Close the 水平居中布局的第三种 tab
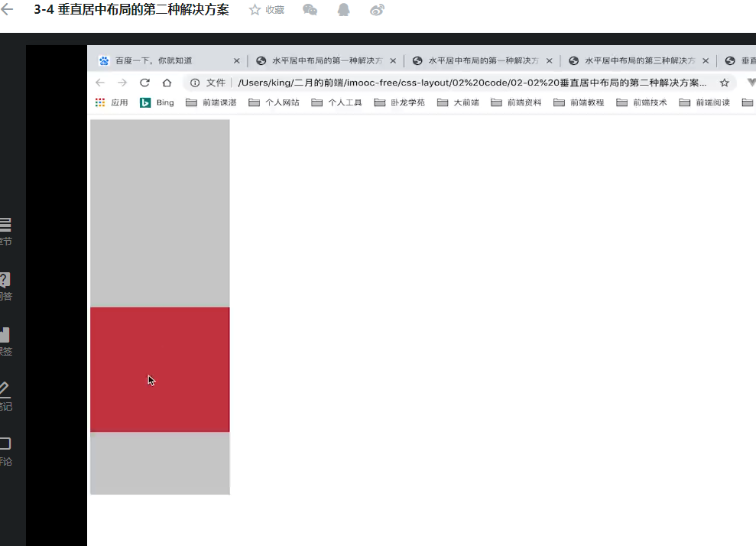This screenshot has width=756, height=546. pos(706,60)
